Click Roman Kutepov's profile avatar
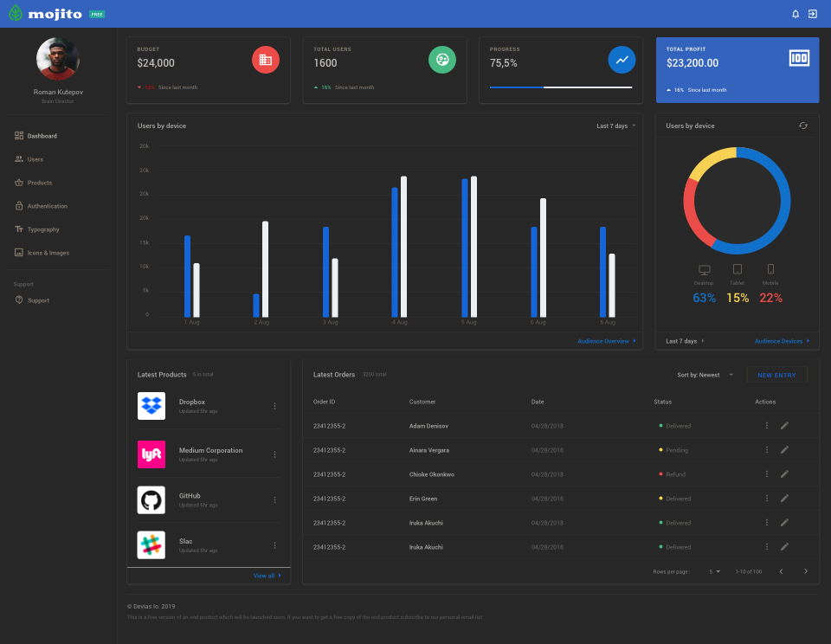Screen dimensions: 831x644 click(x=58, y=59)
